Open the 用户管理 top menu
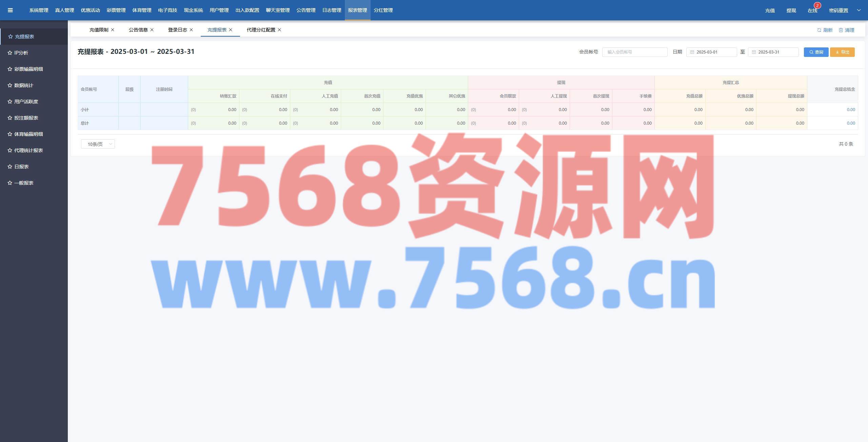 coord(219,10)
